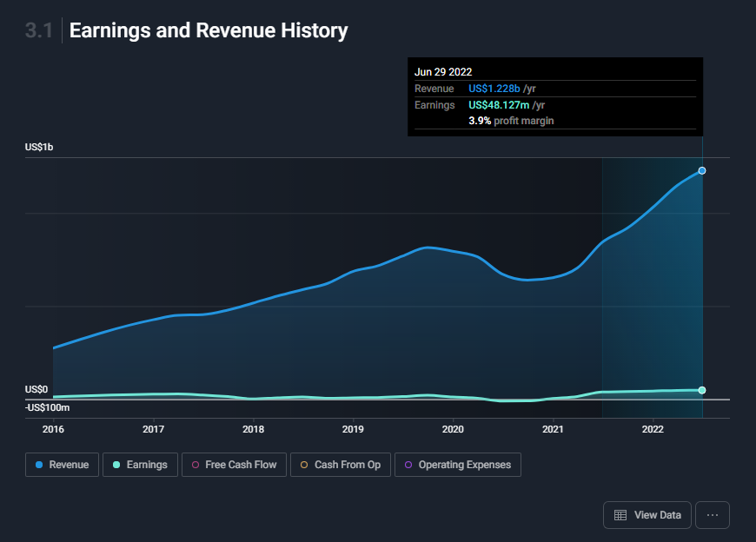Click the -US$100m y-axis label
756x542 pixels.
47,407
